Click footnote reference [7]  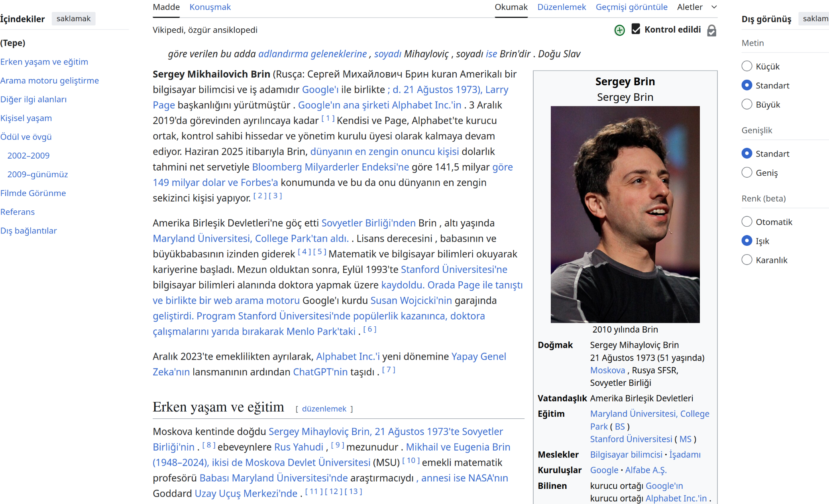(x=389, y=370)
